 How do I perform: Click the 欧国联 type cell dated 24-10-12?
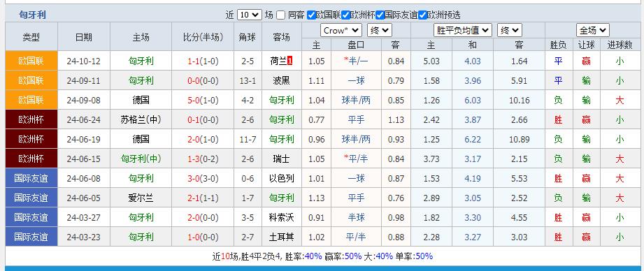tap(31, 61)
